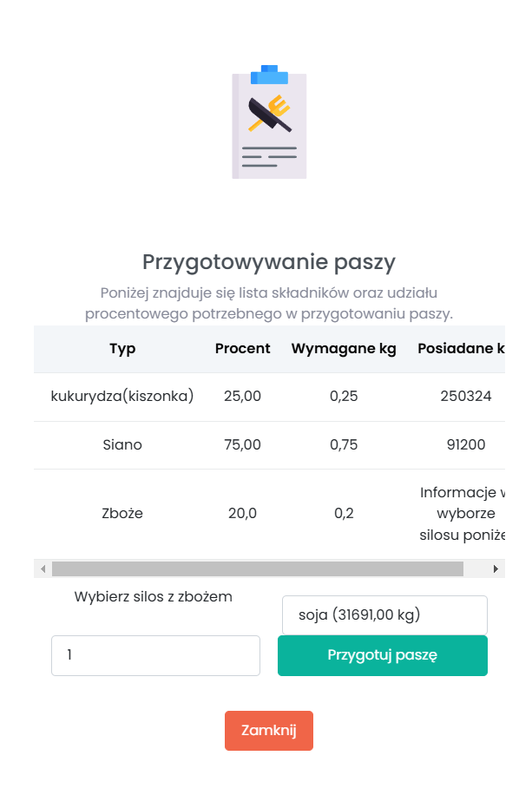The width and height of the screenshot is (532, 795).
Task: Click the 91200 stock value for Siano
Action: [x=465, y=445]
